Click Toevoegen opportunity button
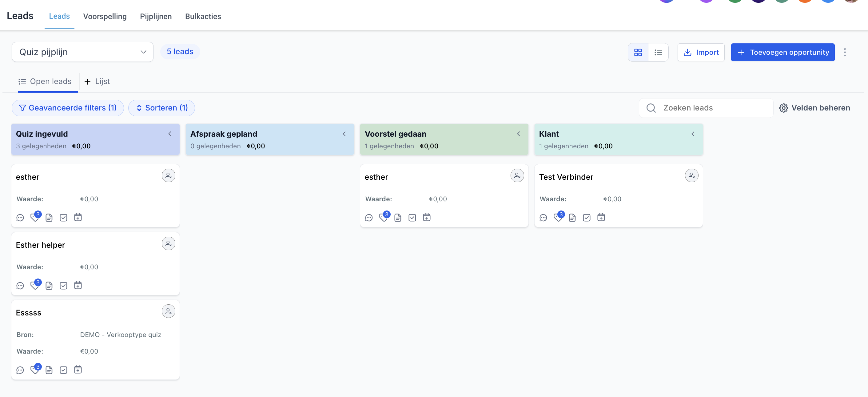Viewport: 868px width, 397px height. pos(783,52)
